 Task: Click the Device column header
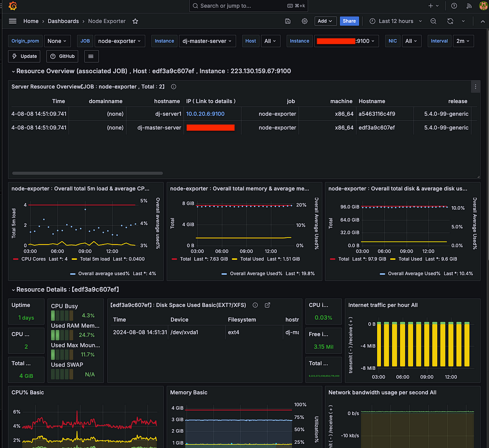coord(179,320)
